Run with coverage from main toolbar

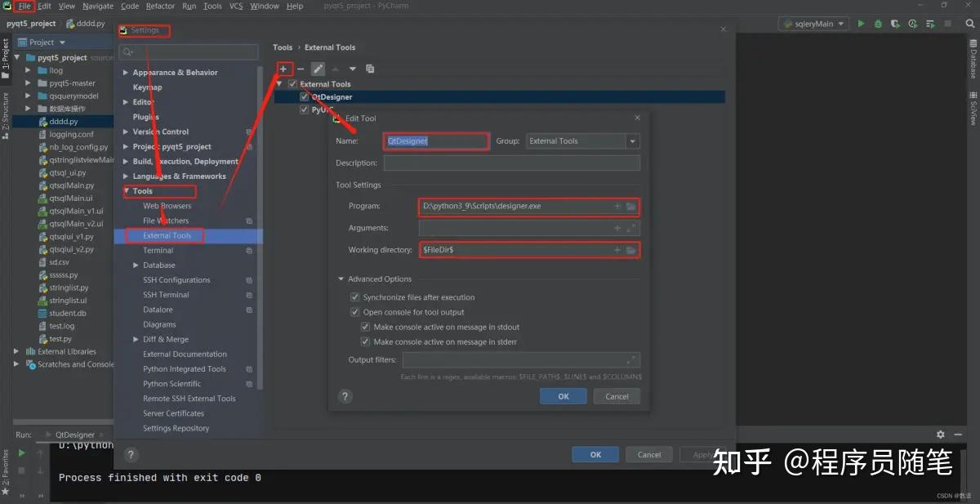tap(894, 24)
